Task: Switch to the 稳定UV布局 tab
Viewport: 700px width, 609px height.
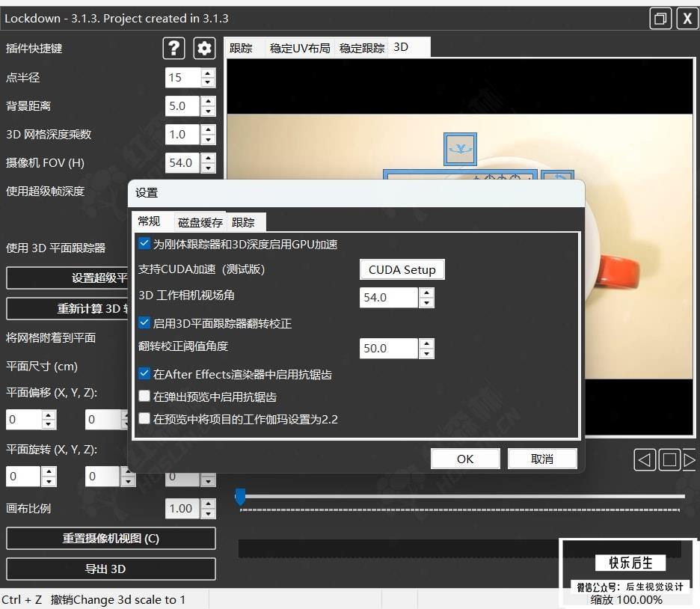Action: click(x=300, y=48)
